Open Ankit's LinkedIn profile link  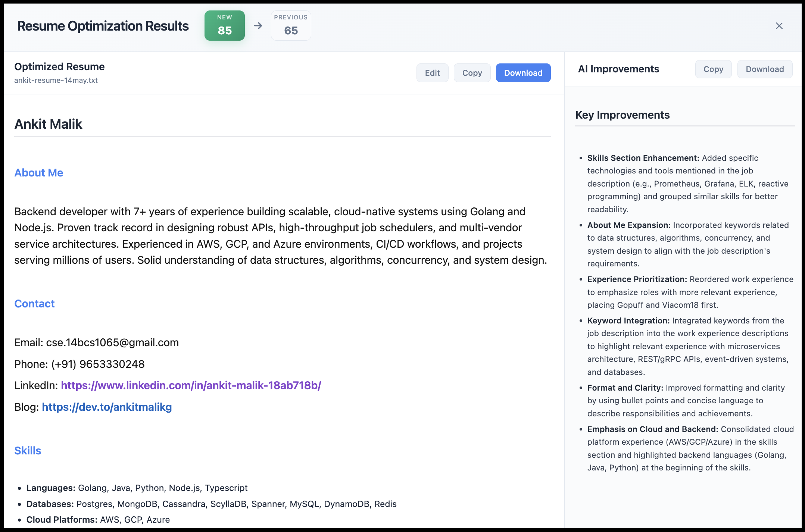[191, 385]
